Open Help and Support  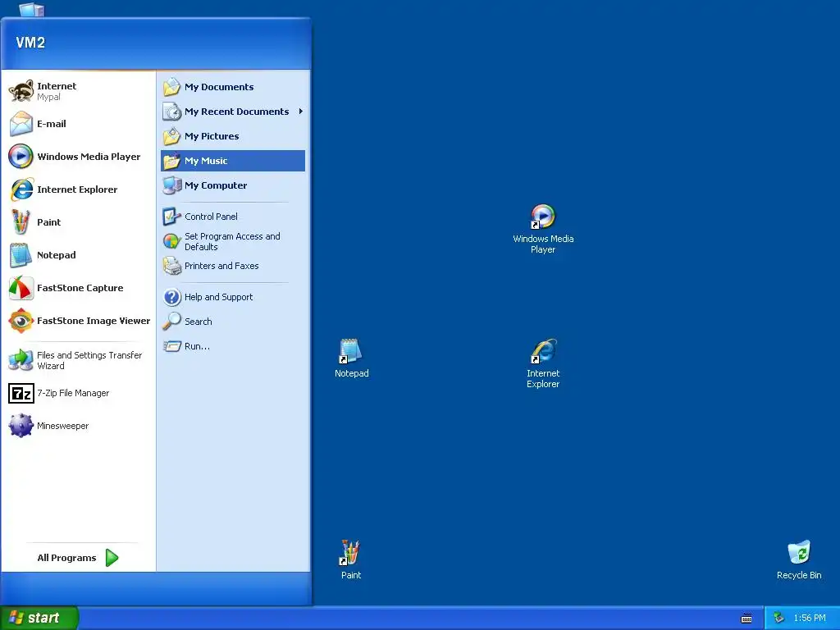(x=232, y=297)
